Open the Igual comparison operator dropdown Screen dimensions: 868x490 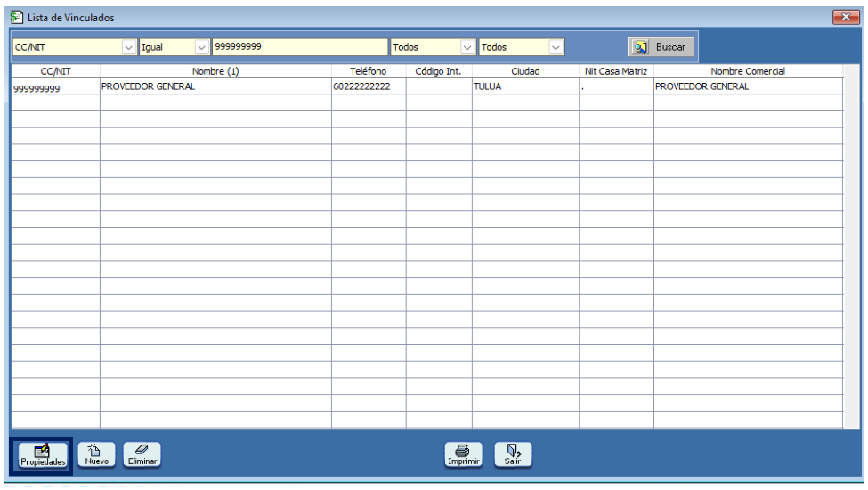click(x=201, y=47)
